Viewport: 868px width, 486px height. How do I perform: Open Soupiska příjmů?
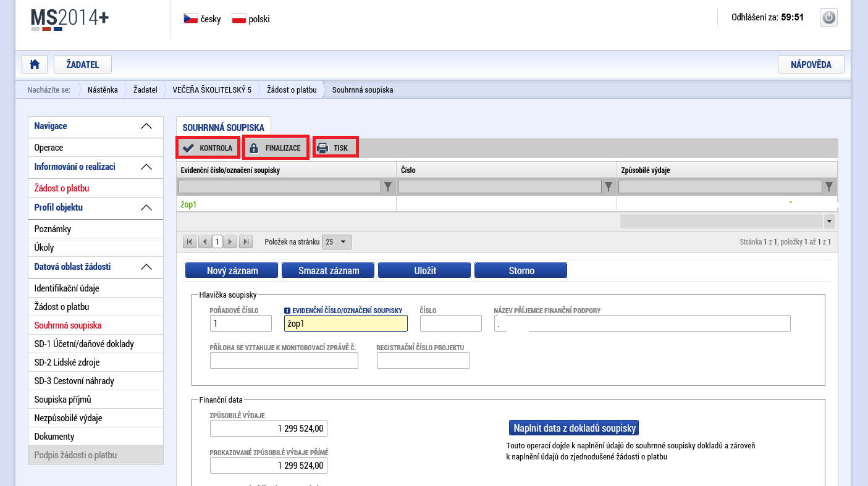tap(96, 400)
